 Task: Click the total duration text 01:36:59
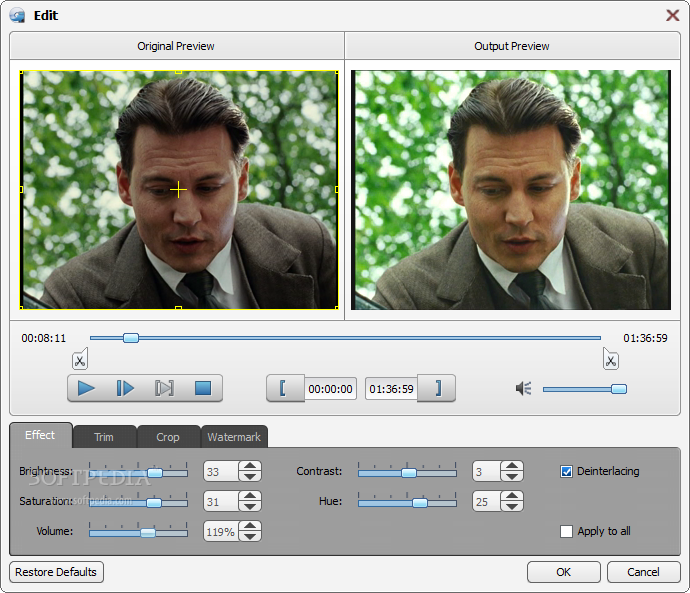(645, 338)
